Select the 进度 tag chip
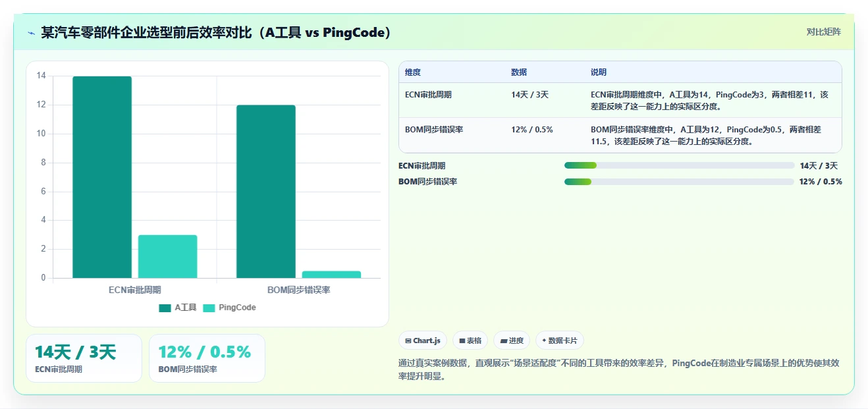 [x=512, y=341]
